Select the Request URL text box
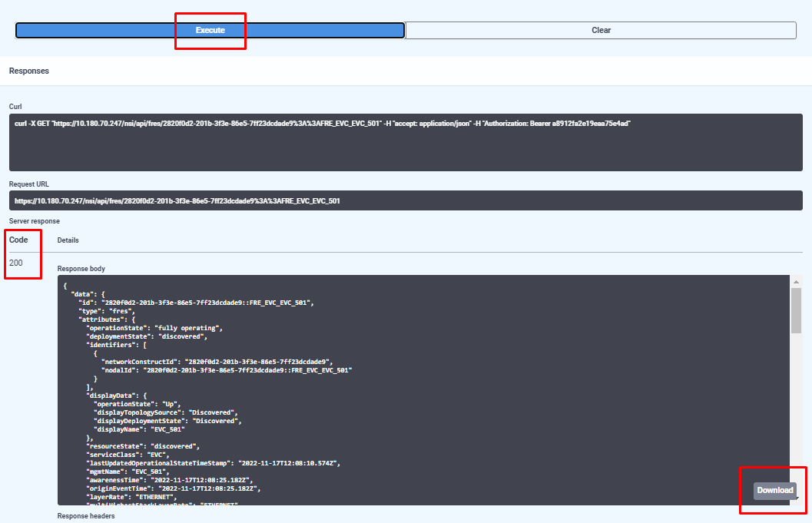Screen dimensions: 812x523 coord(406,200)
